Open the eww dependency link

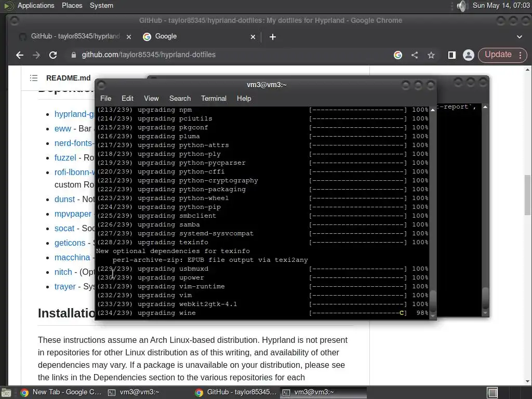point(63,129)
